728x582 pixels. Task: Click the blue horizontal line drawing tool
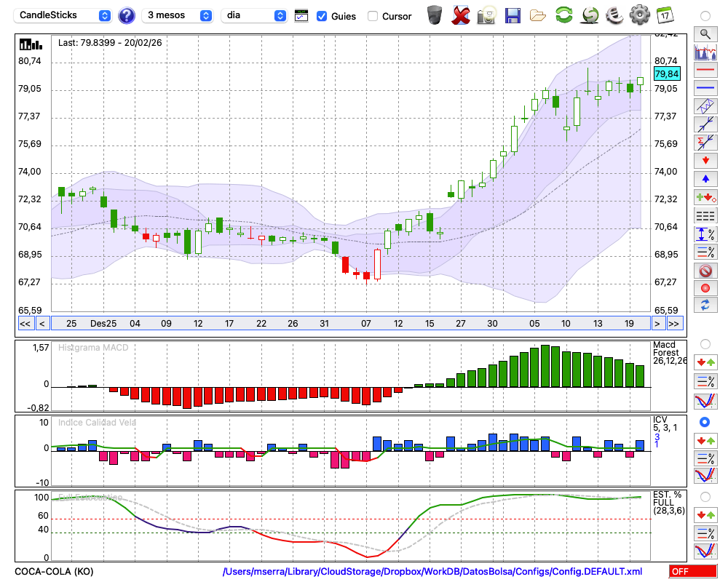tap(705, 88)
